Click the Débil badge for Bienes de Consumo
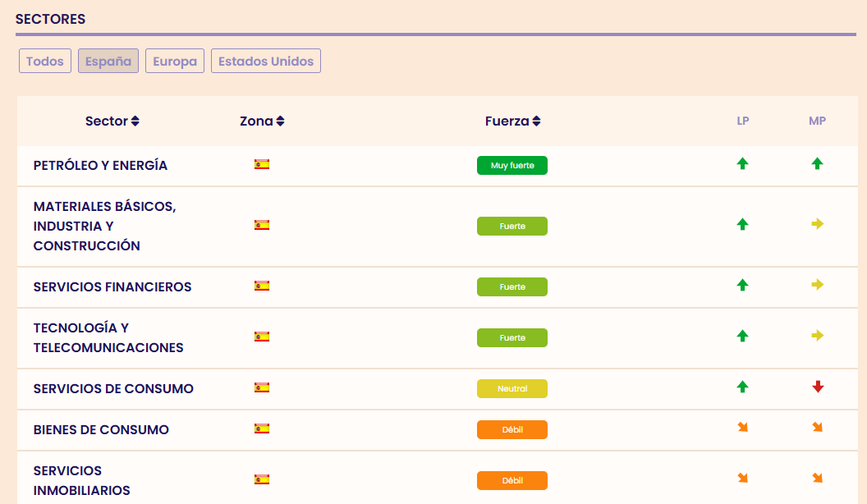The width and height of the screenshot is (867, 504). [x=512, y=430]
